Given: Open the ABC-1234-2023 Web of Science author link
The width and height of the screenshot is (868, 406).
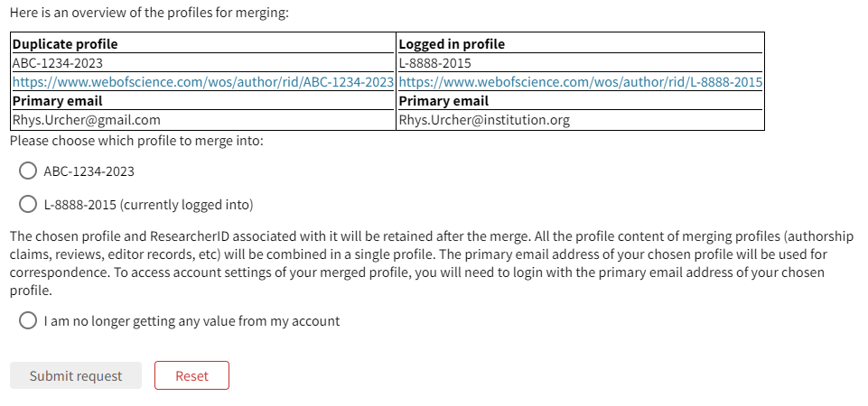Looking at the screenshot, I should click(202, 82).
